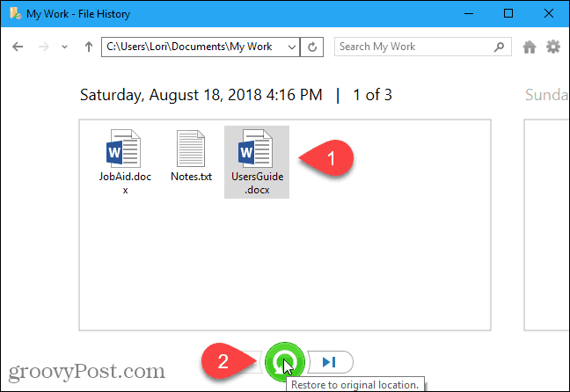Open the recent locations dropdown chevron

(65, 47)
